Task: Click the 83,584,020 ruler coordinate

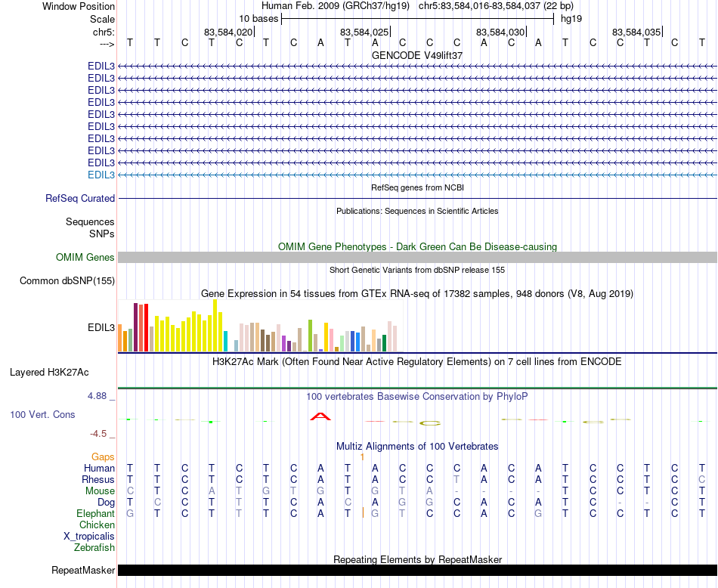Action: 228,32
